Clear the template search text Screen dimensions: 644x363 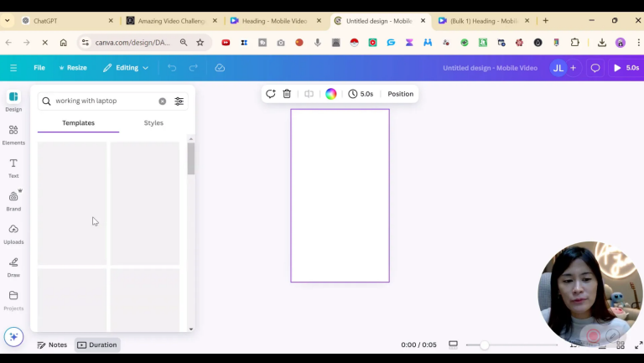(163, 101)
